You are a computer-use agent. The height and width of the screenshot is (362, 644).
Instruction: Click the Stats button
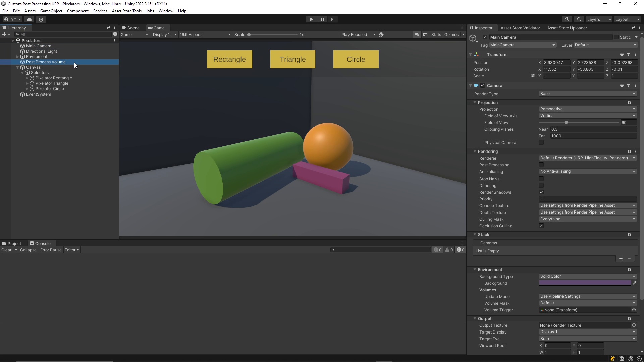coord(436,34)
